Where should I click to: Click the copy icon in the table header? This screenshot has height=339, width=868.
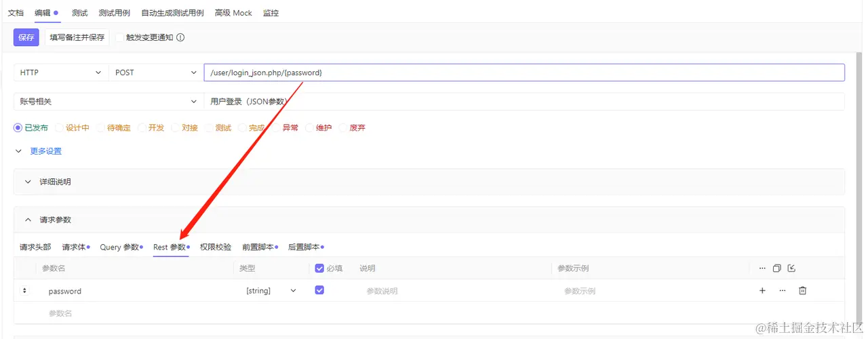tap(777, 268)
